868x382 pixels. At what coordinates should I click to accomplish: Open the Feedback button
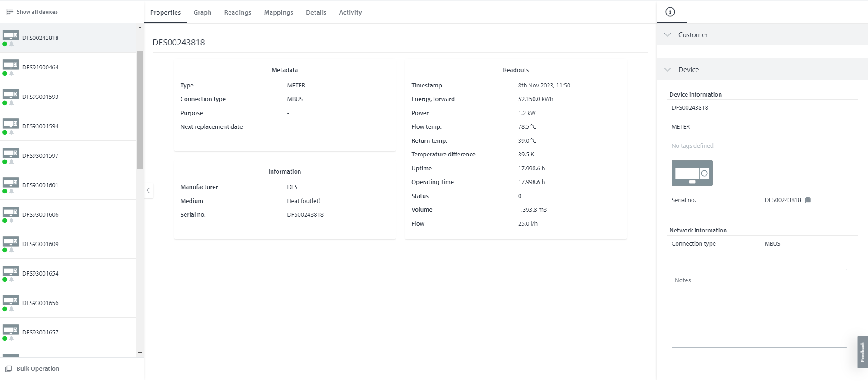(862, 352)
